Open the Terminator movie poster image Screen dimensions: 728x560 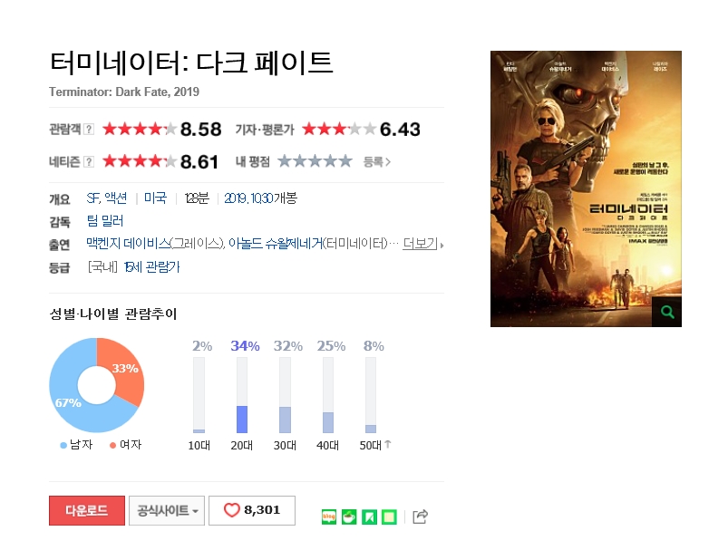586,188
